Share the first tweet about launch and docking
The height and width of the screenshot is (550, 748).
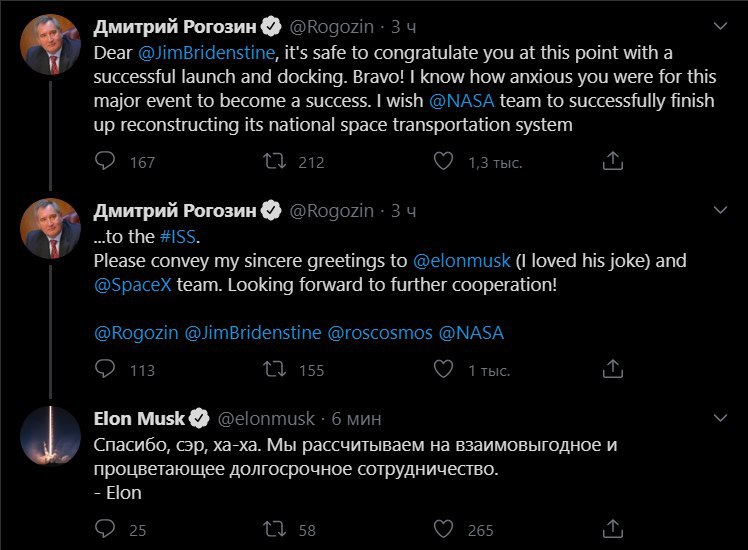coord(613,161)
